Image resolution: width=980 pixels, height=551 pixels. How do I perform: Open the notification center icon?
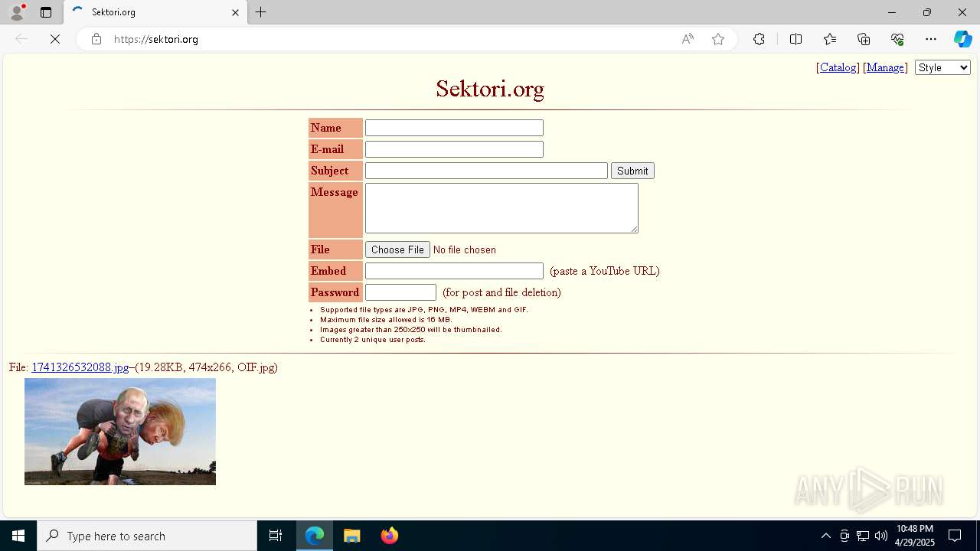[955, 536]
